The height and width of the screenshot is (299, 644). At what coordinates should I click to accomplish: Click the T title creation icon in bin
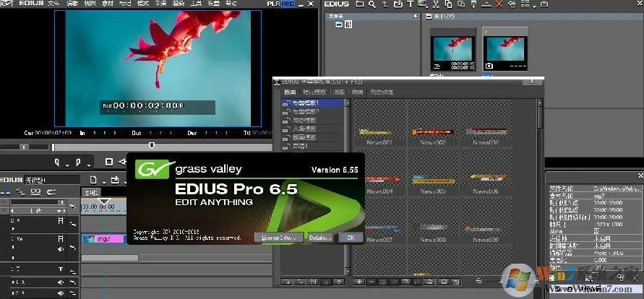[410, 4]
